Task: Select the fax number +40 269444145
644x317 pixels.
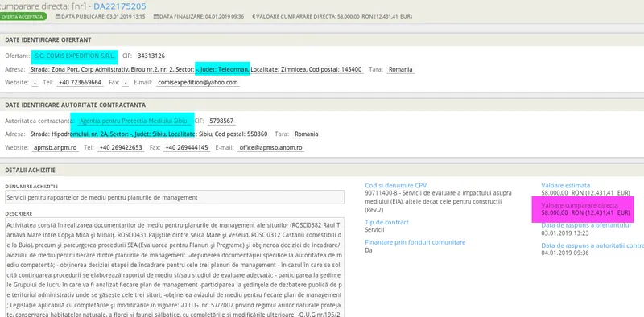Action: (x=187, y=147)
